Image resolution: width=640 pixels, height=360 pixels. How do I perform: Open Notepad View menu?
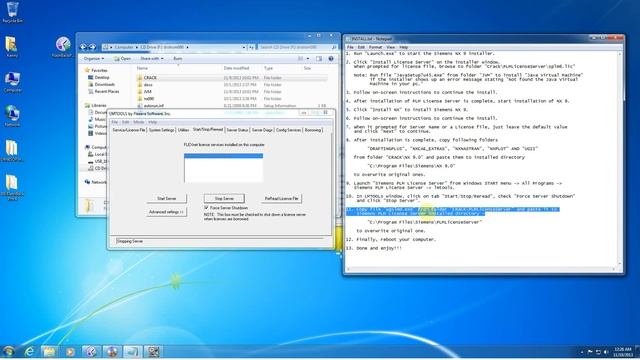click(x=391, y=47)
